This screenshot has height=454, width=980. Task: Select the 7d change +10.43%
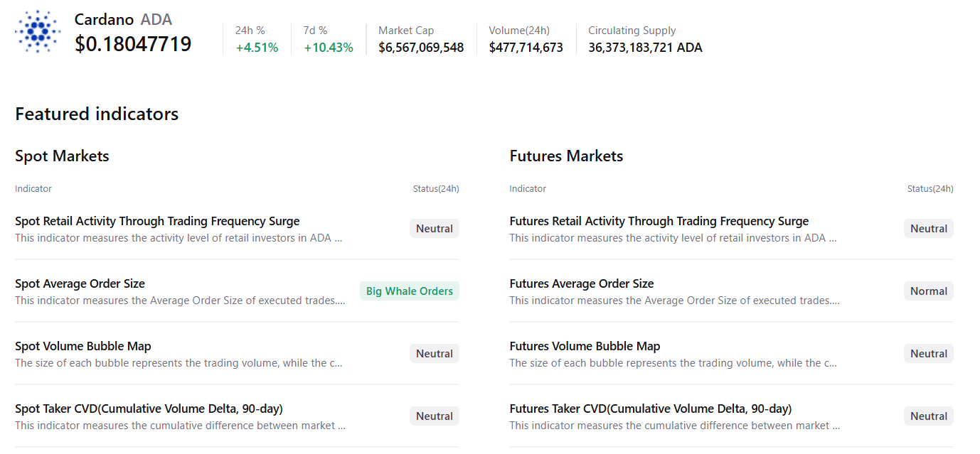(329, 48)
